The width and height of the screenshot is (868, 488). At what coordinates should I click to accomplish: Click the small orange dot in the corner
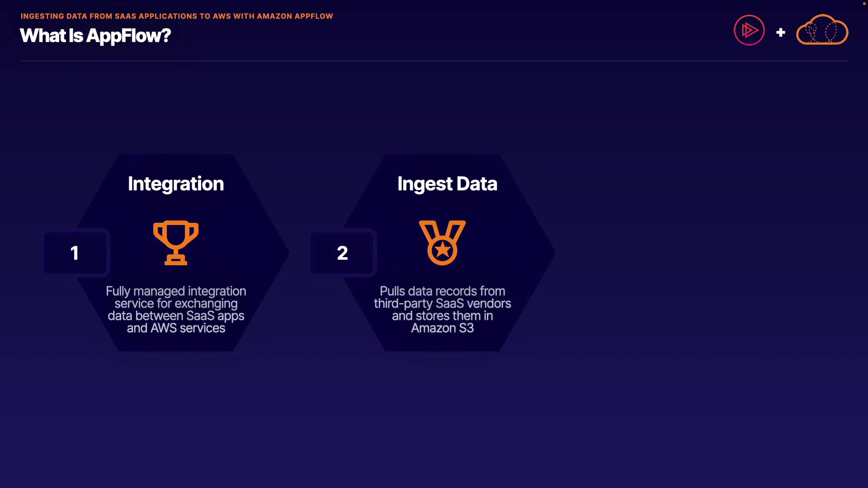[x=864, y=4]
